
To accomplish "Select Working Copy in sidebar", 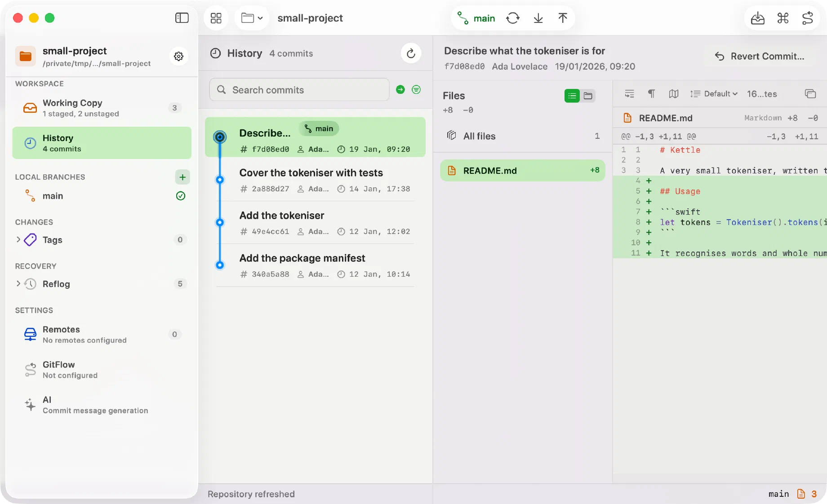I will click(102, 108).
